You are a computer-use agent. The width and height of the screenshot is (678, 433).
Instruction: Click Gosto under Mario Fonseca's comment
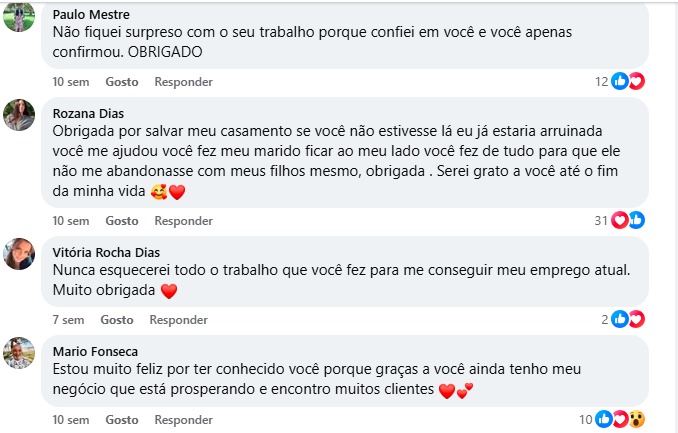[x=122, y=420]
